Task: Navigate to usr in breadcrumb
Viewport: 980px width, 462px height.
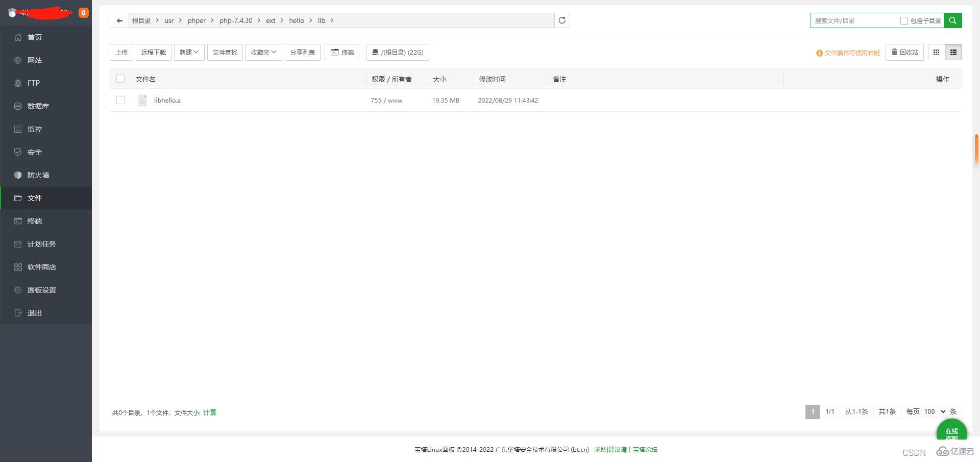Action: [169, 20]
